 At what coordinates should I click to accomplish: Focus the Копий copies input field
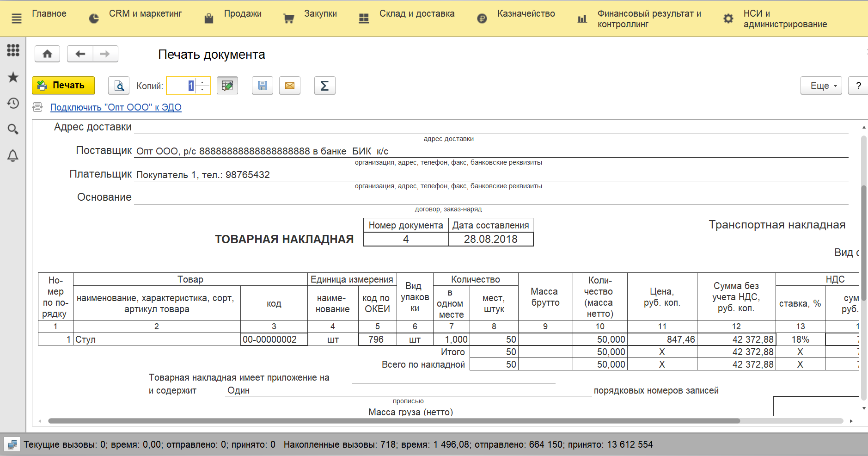(x=181, y=86)
